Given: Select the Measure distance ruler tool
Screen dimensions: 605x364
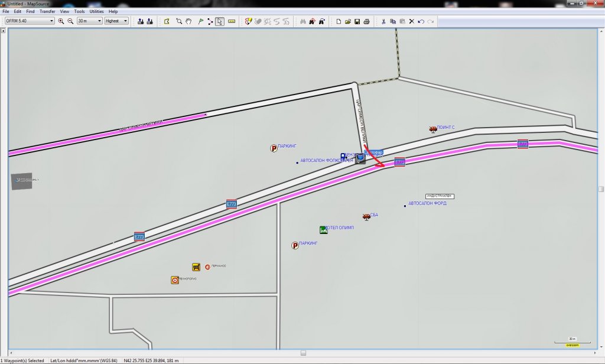Looking at the screenshot, I should (232, 21).
